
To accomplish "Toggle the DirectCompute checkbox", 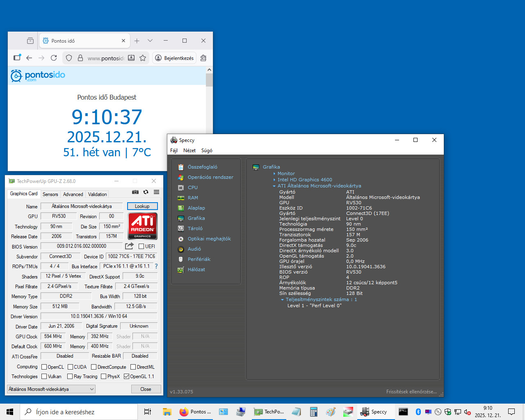I will [94, 367].
